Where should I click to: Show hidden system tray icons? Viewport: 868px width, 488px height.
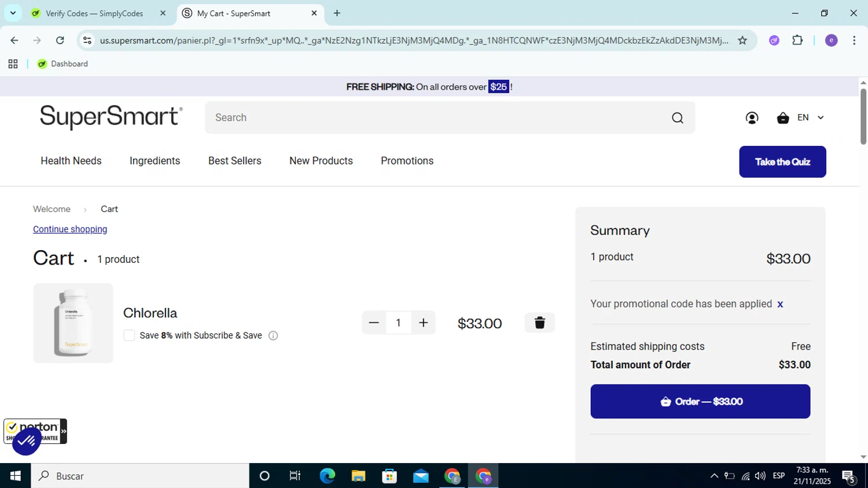pos(714,476)
